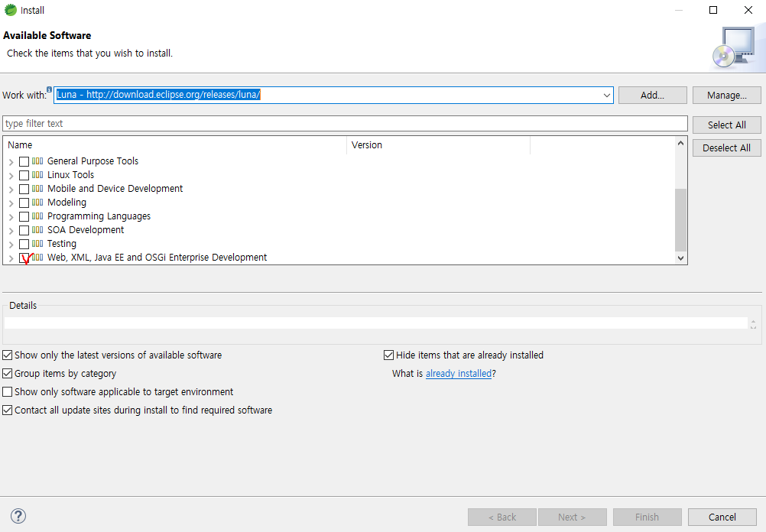Uncheck Show only the latest versions option
Image resolution: width=766 pixels, height=532 pixels.
click(x=8, y=355)
